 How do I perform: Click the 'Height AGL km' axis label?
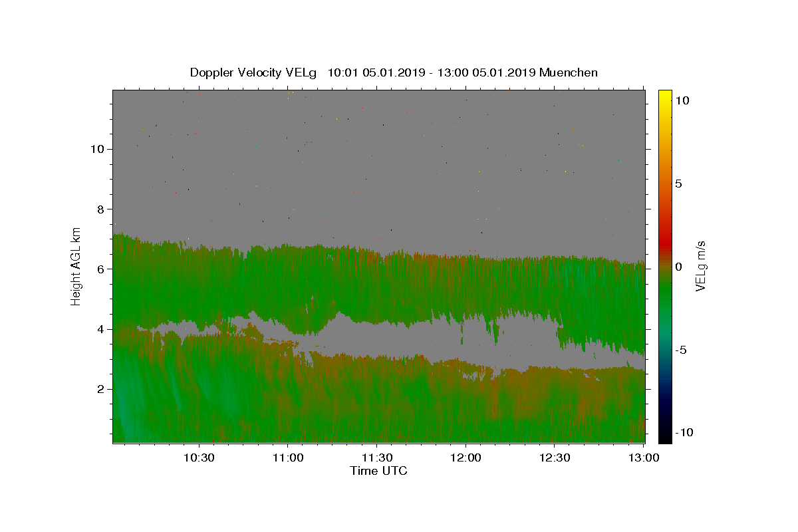click(76, 266)
